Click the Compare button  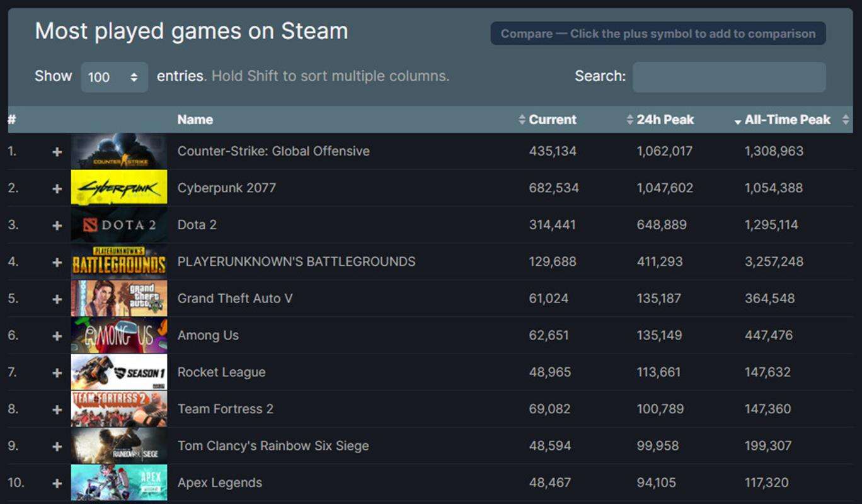coord(658,34)
